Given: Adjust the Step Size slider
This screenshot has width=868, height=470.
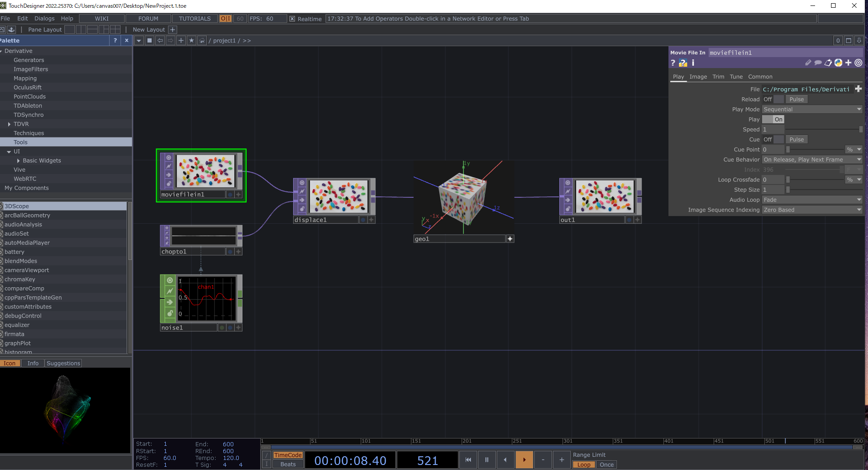Looking at the screenshot, I should click(824, 190).
